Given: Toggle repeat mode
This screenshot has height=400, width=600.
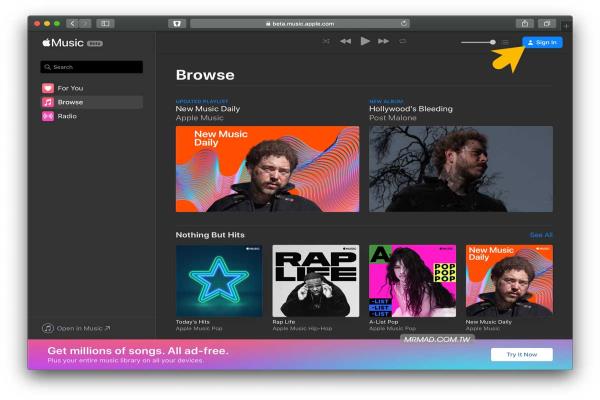Looking at the screenshot, I should [x=403, y=41].
